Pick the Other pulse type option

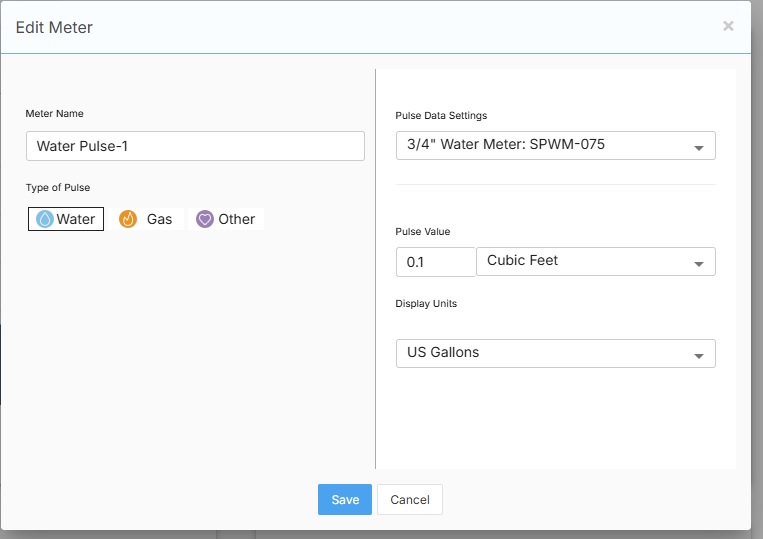(x=225, y=219)
